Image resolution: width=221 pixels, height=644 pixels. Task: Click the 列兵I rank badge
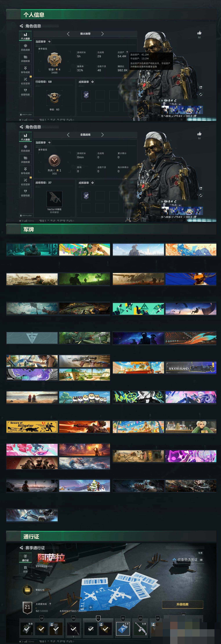(x=54, y=160)
